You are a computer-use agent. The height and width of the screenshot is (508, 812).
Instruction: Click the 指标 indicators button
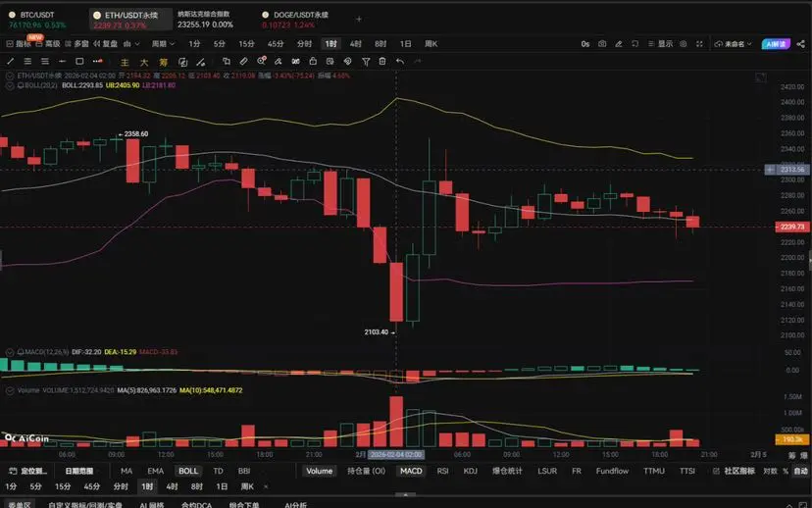pyautogui.click(x=19, y=44)
